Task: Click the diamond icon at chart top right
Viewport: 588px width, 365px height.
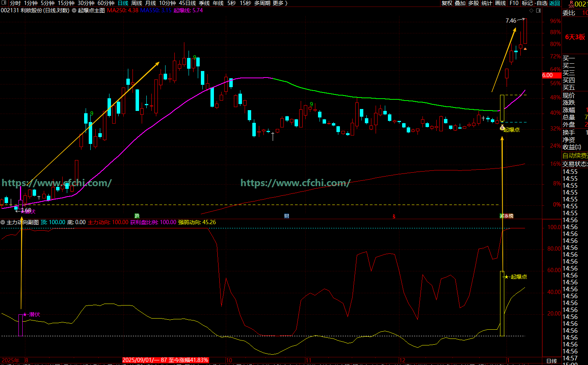Action: click(x=531, y=10)
